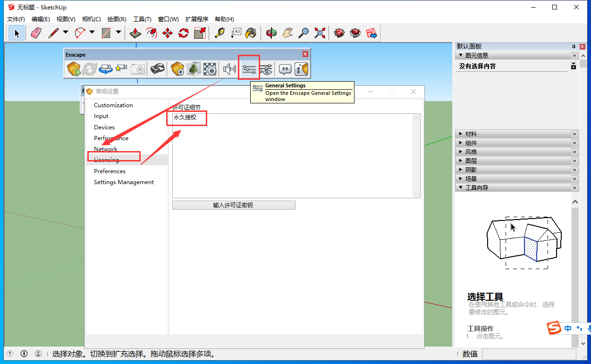Click 输入许可证密钥 button
The image size is (591, 364).
pyautogui.click(x=234, y=205)
